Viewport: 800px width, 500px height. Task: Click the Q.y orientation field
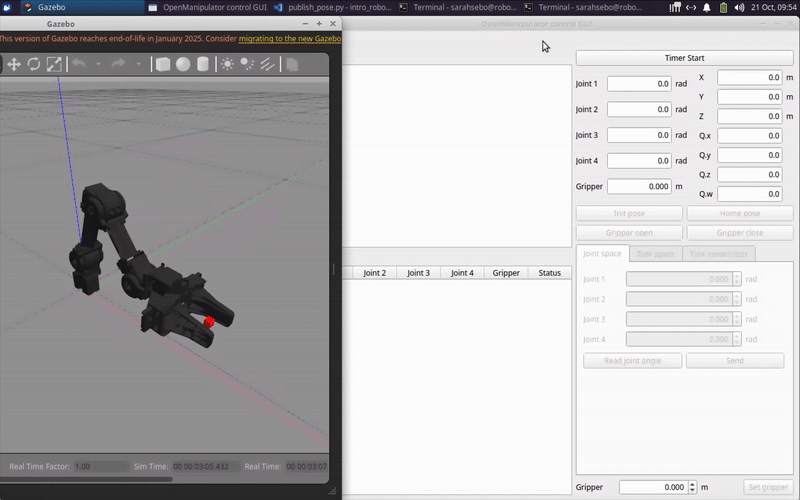(749, 155)
